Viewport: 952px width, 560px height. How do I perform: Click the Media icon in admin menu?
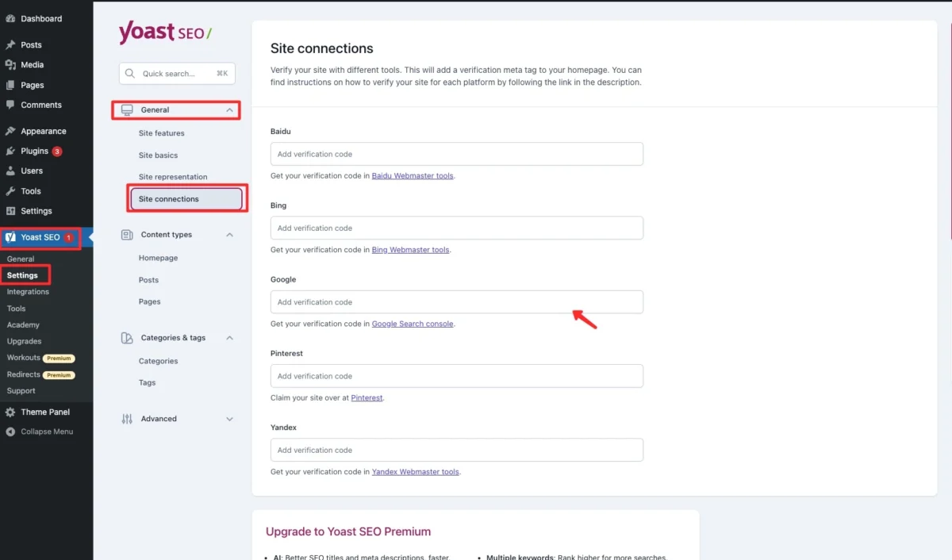coord(10,65)
